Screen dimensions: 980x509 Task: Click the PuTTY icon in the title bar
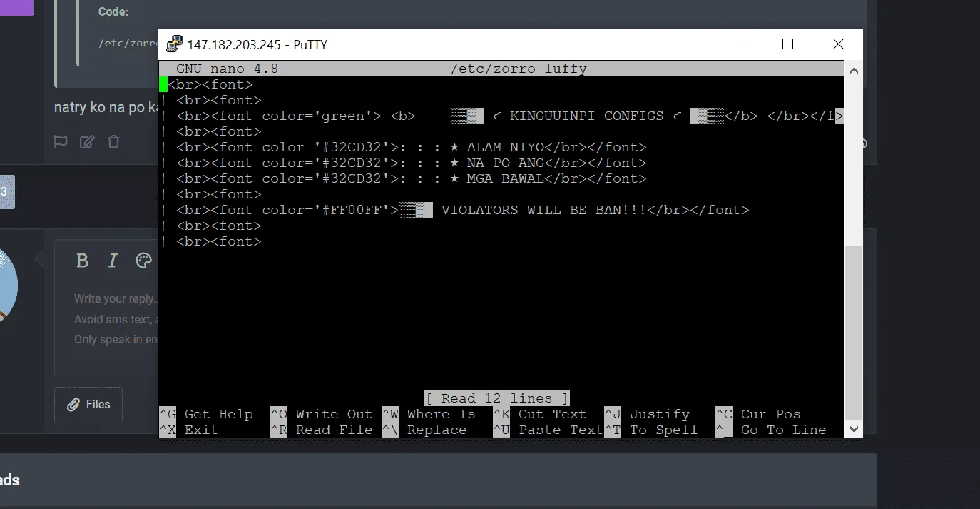(175, 44)
